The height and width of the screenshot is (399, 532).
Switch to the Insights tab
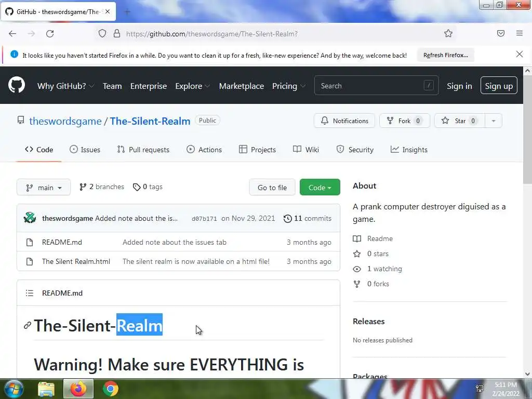(409, 150)
